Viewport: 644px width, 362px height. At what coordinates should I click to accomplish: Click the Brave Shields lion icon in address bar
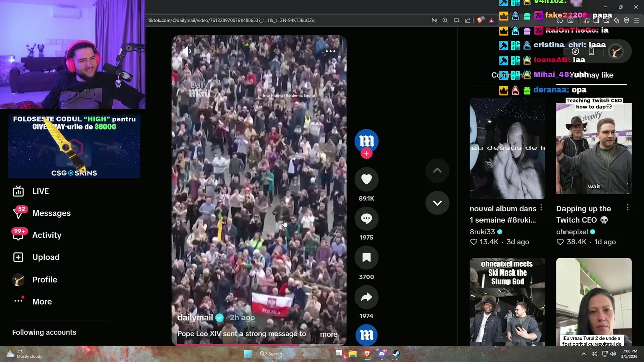pyautogui.click(x=480, y=20)
